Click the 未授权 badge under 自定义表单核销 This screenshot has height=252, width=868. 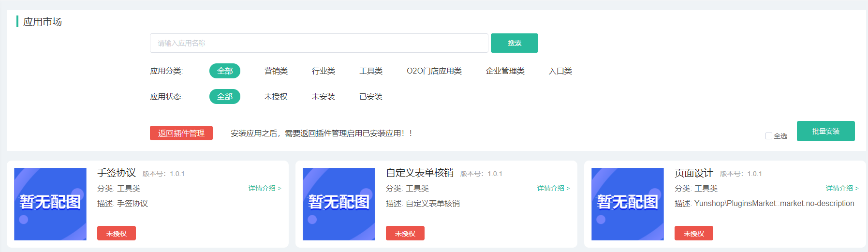pos(405,233)
